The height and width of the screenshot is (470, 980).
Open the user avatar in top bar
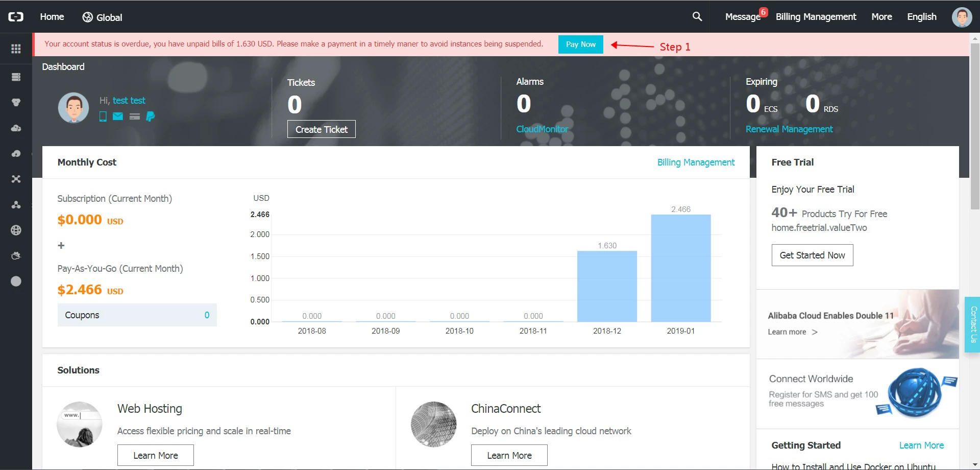tap(962, 17)
